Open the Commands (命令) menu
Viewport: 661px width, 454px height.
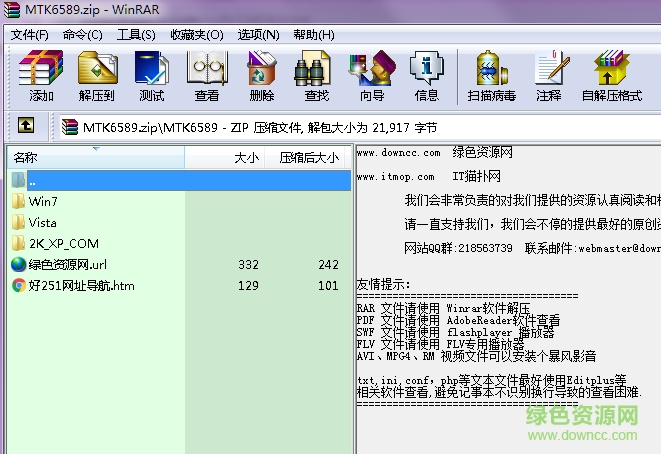click(82, 35)
